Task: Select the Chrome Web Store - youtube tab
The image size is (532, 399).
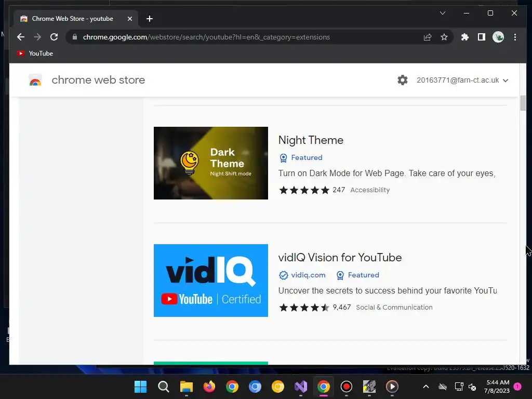Action: click(x=76, y=19)
